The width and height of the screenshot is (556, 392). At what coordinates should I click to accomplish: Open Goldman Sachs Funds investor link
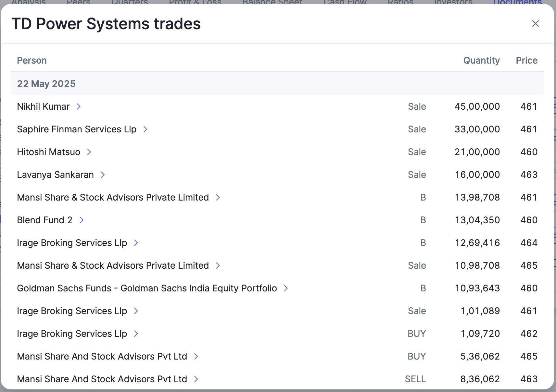click(147, 288)
